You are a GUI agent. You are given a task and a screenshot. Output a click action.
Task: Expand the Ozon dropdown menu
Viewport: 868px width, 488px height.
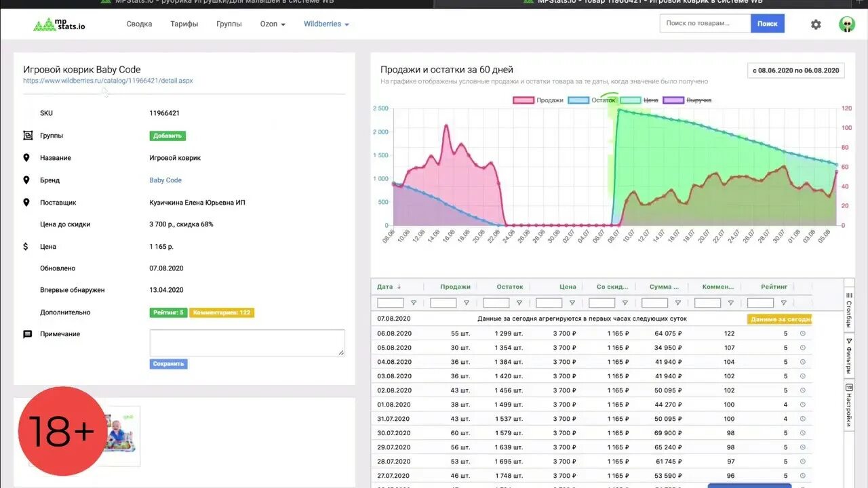273,24
